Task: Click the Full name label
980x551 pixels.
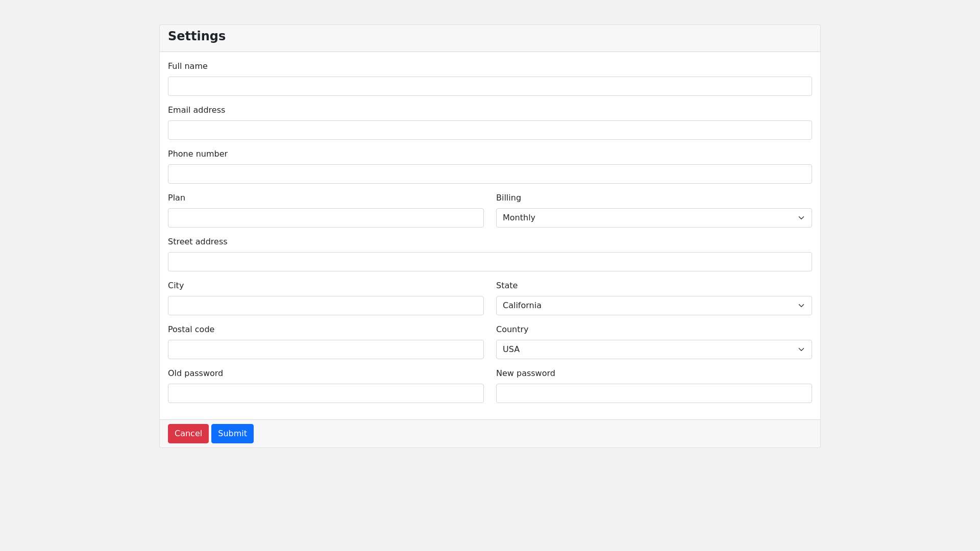Action: (187, 66)
